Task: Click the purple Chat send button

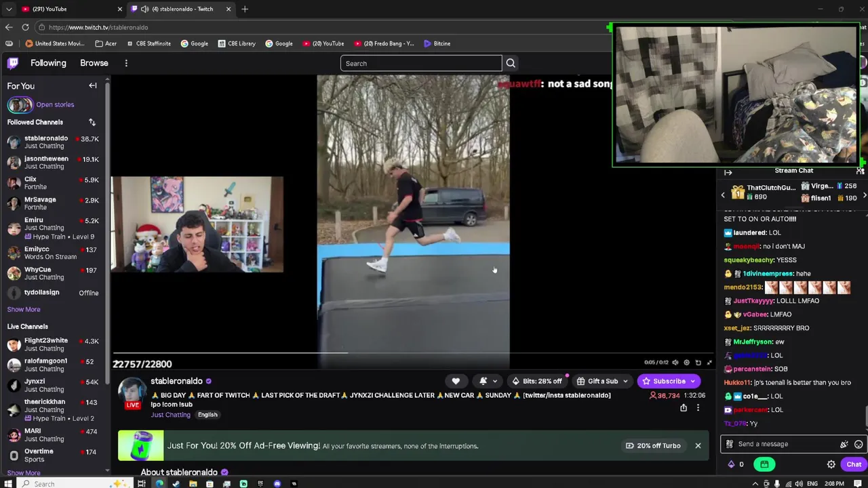Action: pyautogui.click(x=854, y=464)
